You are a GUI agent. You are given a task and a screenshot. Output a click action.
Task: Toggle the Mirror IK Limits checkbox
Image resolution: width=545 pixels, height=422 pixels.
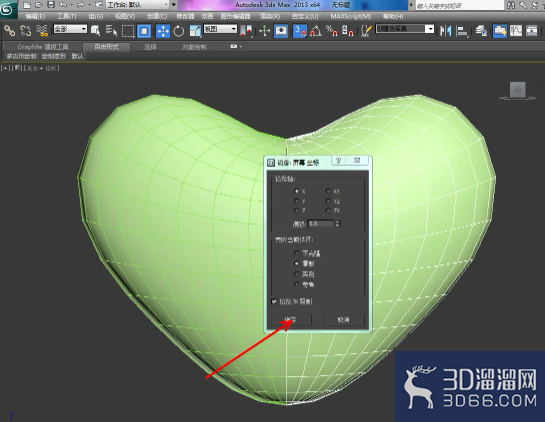pyautogui.click(x=274, y=301)
